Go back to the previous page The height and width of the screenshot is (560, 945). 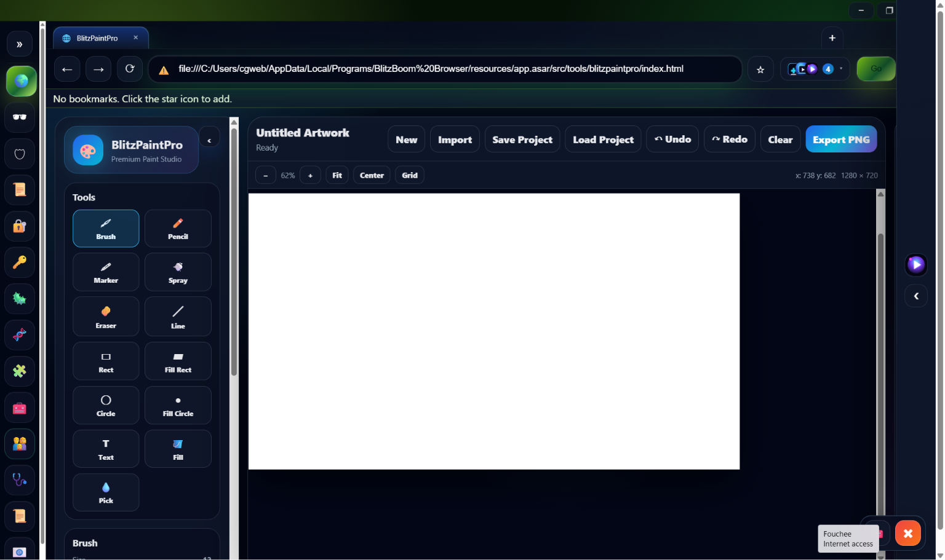pos(67,69)
